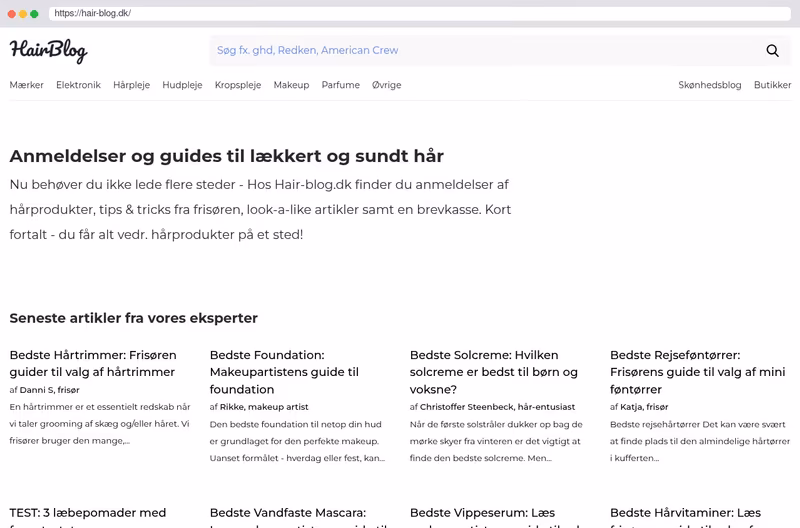The height and width of the screenshot is (528, 800).
Task: Click the excerpt 'Bedste rejsehårtørrer Det kan'
Action: click(x=699, y=441)
